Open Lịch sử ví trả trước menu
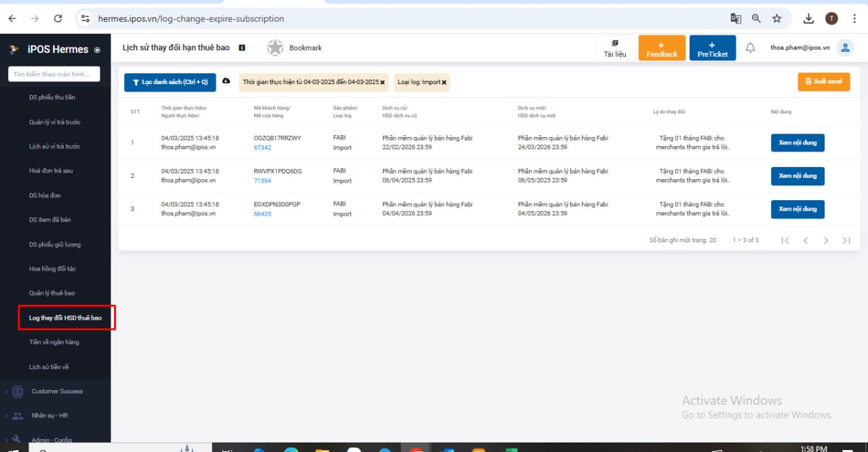Viewport: 868px width, 452px height. (55, 147)
